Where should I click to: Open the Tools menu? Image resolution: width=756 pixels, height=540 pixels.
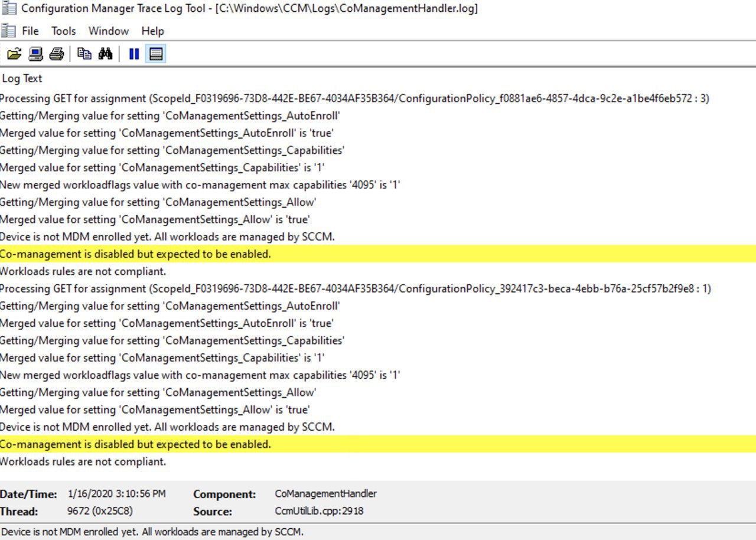(x=64, y=31)
